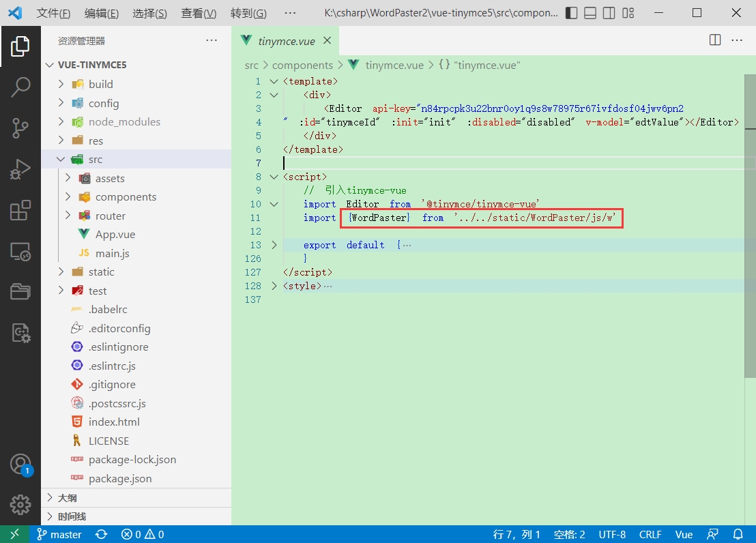Expand the components folder

[x=126, y=197]
